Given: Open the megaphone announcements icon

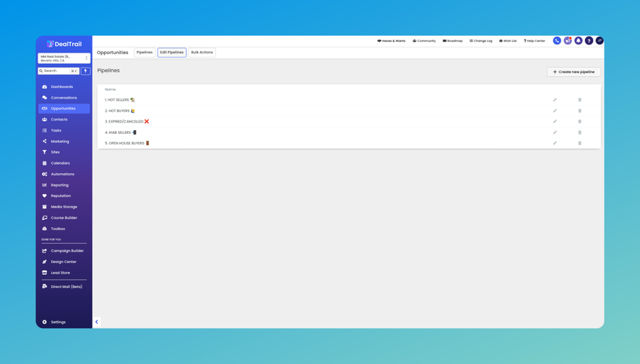Looking at the screenshot, I should [x=568, y=41].
